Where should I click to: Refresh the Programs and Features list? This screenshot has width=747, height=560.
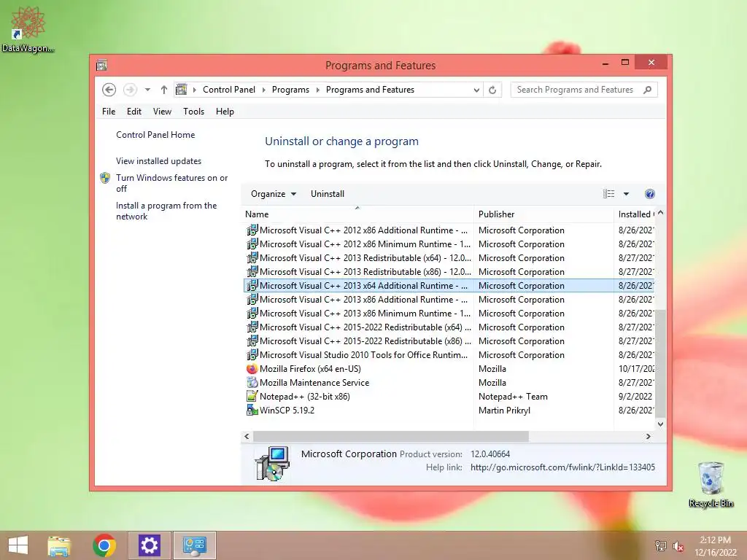pyautogui.click(x=492, y=90)
